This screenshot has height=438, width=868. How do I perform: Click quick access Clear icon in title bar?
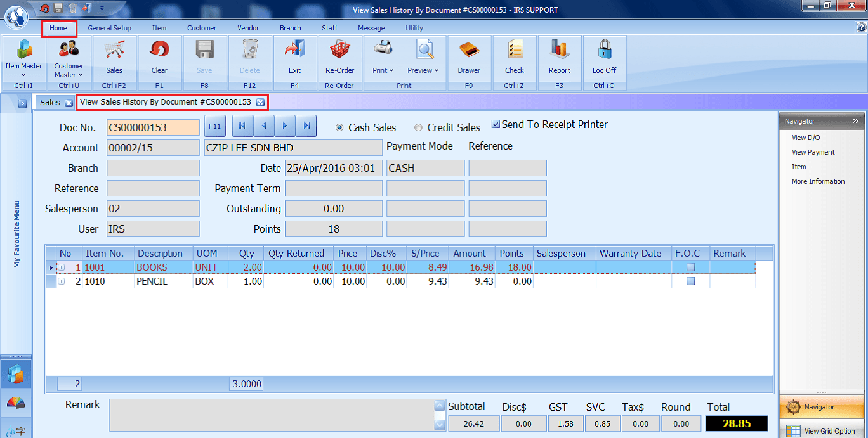(44, 8)
